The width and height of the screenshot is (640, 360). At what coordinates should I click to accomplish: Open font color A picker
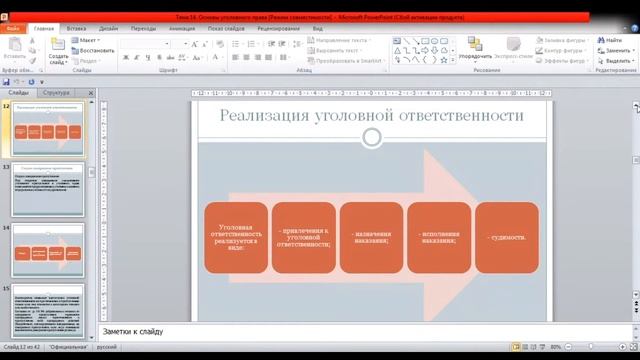click(x=216, y=58)
